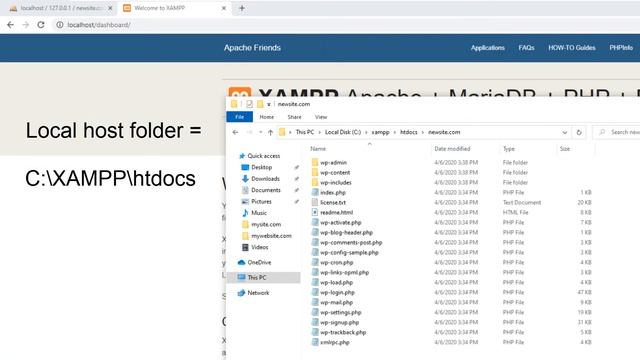Select the wp-cron.php file name
640x360 pixels.
point(337,262)
